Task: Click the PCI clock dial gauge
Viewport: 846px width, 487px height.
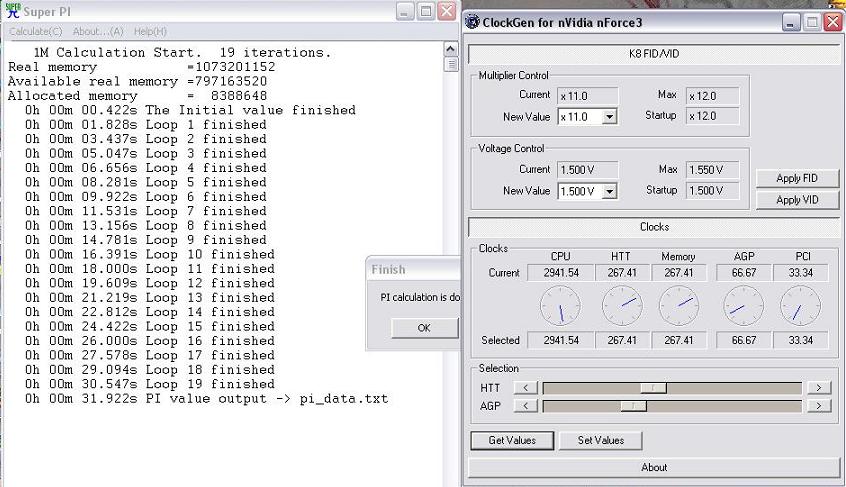Action: (801, 306)
